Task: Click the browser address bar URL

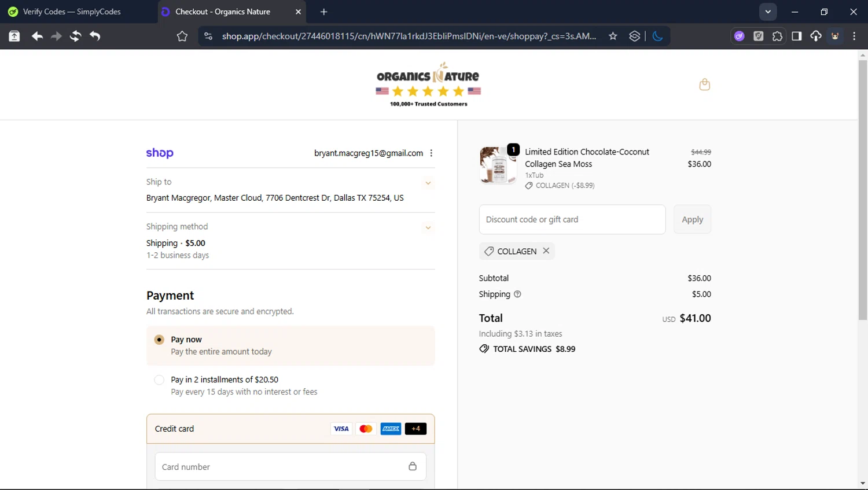Action: 409,36
